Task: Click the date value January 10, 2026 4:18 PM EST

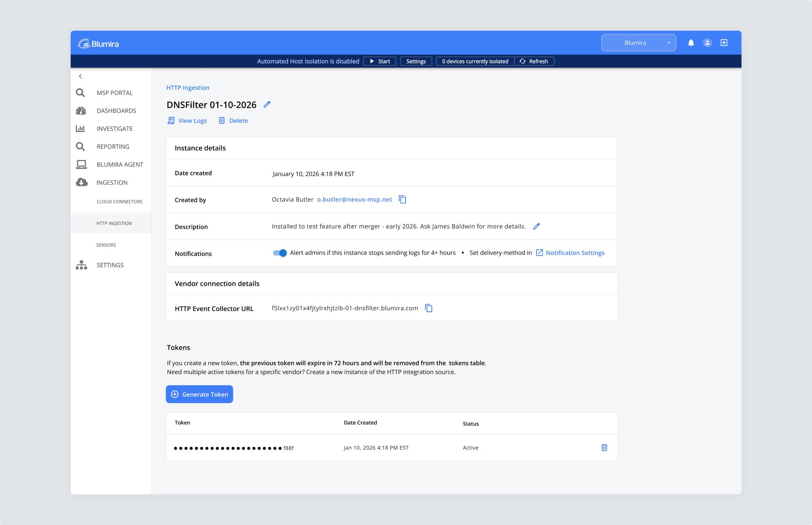Action: tap(314, 174)
